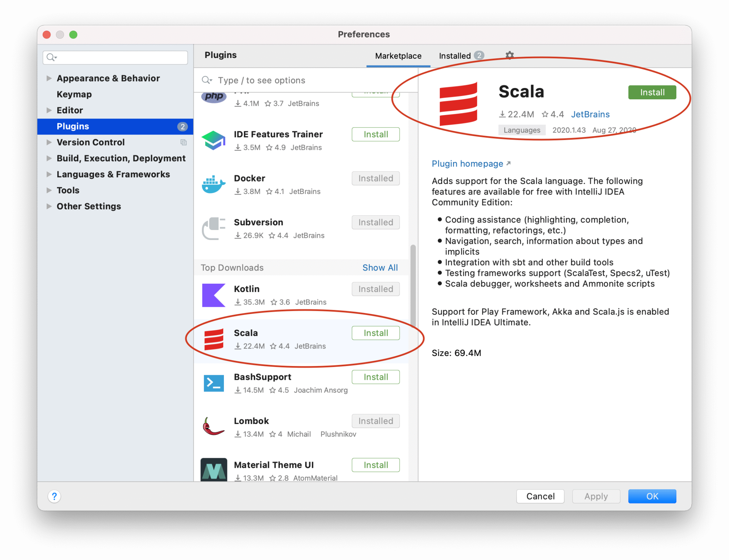Image resolution: width=729 pixels, height=560 pixels.
Task: Click the Material Theme UI icon
Action: coord(214,470)
